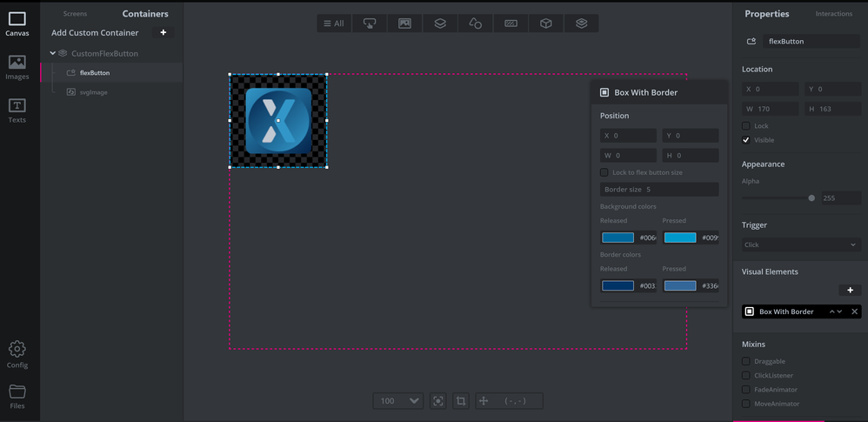Screen dimensions: 868x422
Task: Move Box With Border up in list
Action: pyautogui.click(x=831, y=311)
